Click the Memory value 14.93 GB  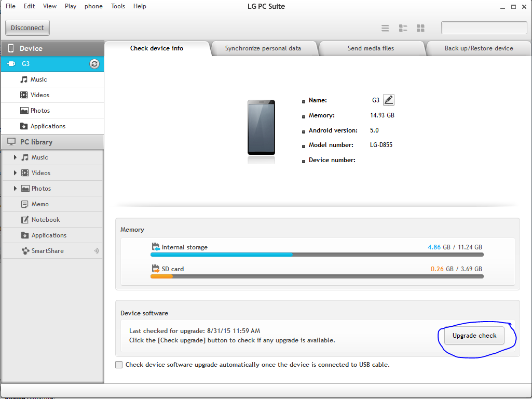click(382, 115)
